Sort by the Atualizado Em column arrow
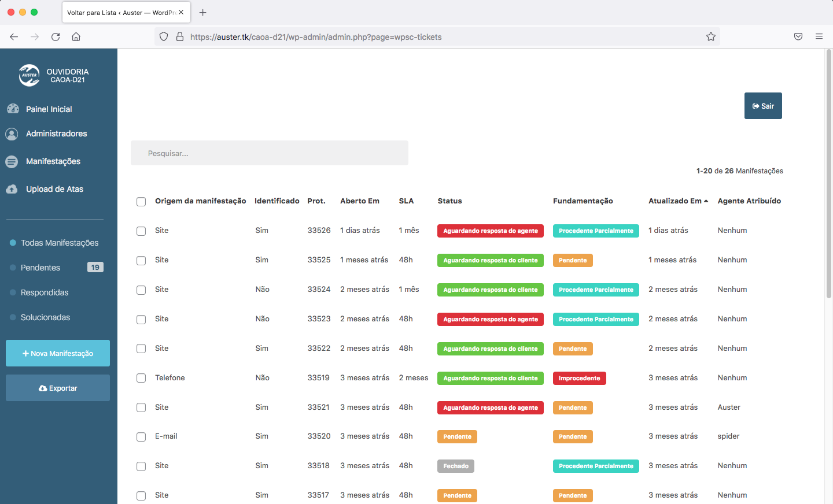The width and height of the screenshot is (833, 504). tap(706, 201)
